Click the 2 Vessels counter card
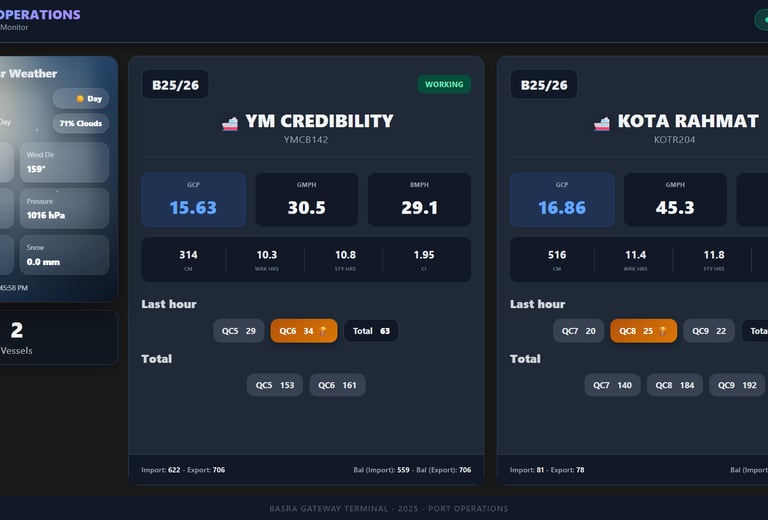The image size is (768, 520). 58,337
